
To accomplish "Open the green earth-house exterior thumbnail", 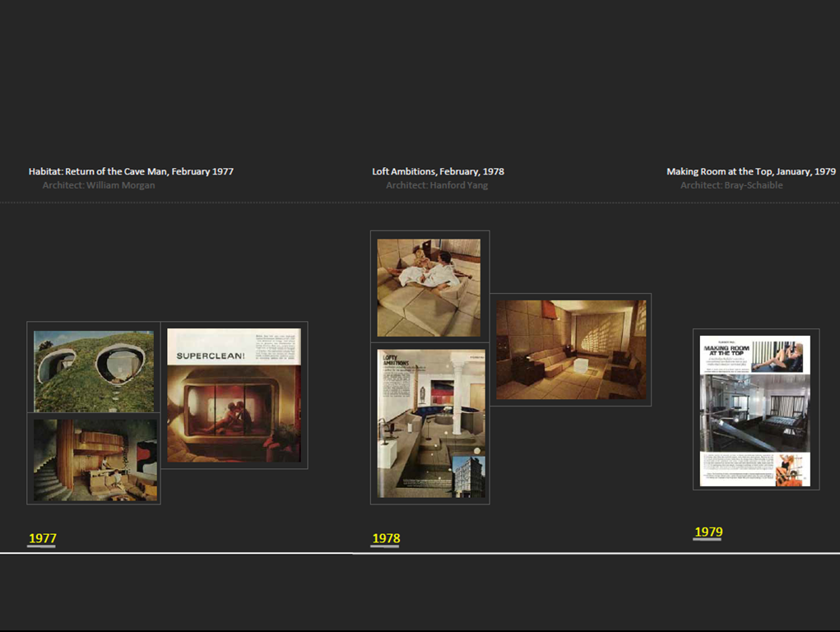I will (x=94, y=371).
